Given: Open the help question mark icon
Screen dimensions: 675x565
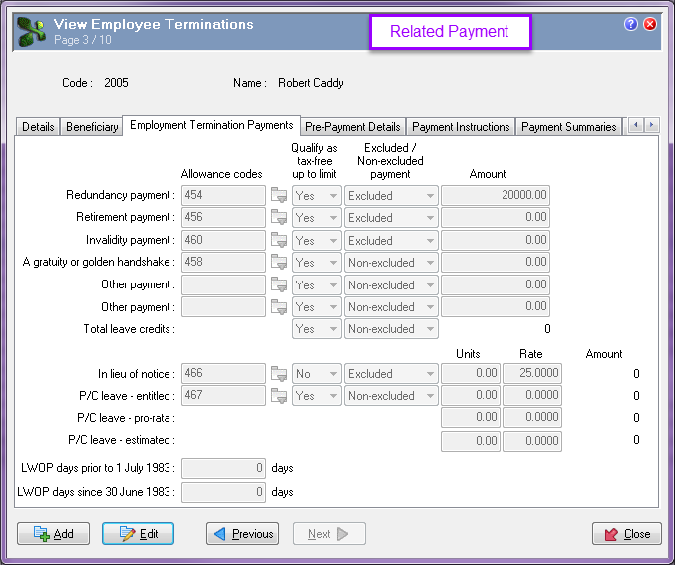Looking at the screenshot, I should tap(631, 24).
